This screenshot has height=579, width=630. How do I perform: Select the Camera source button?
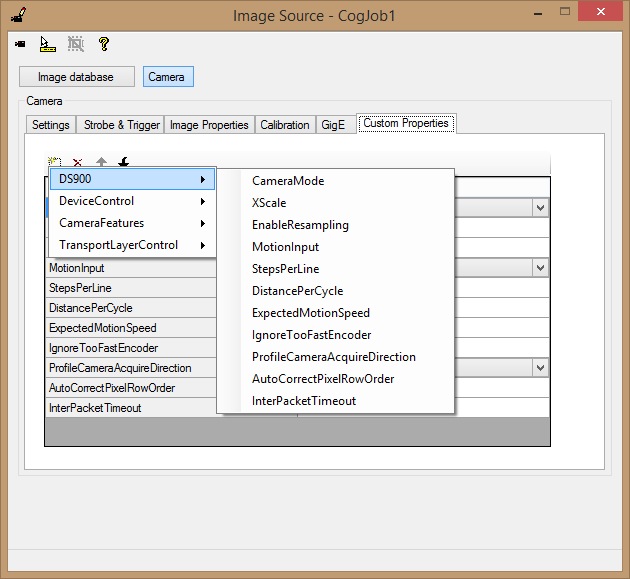pos(167,77)
